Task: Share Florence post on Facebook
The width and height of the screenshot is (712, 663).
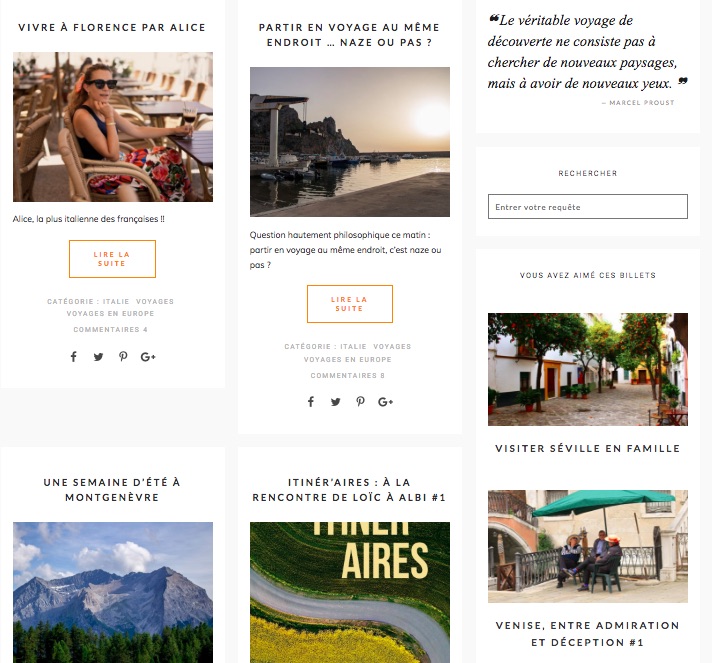Action: 74,356
